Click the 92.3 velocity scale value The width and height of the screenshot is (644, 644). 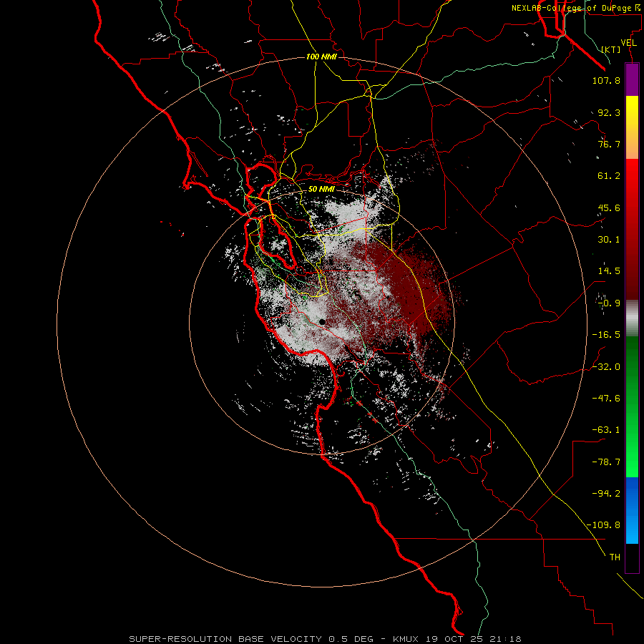(x=609, y=112)
